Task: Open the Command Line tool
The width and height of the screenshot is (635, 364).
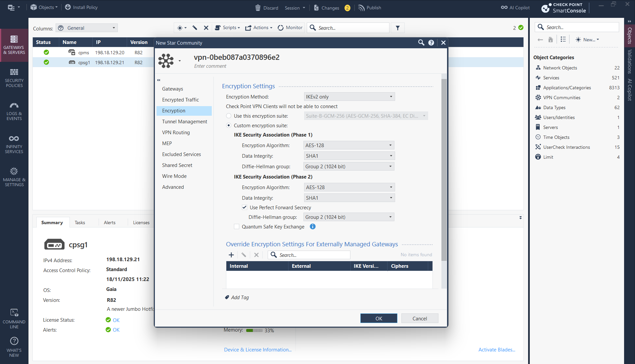Action: pos(14,319)
